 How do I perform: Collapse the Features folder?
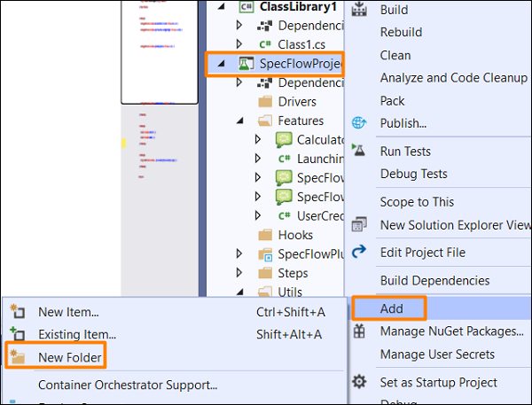[239, 121]
